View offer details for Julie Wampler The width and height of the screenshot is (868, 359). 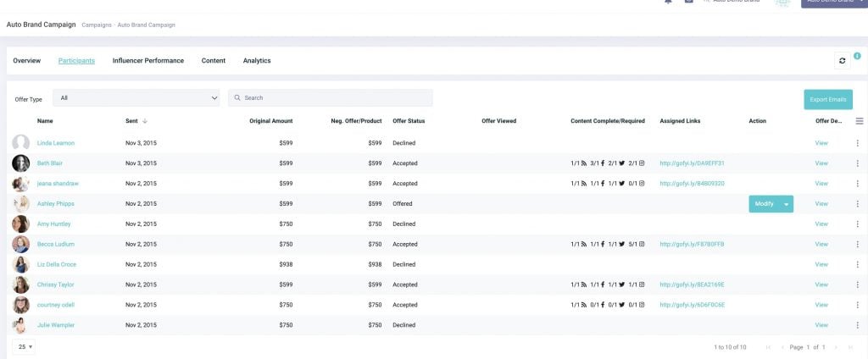(x=821, y=325)
